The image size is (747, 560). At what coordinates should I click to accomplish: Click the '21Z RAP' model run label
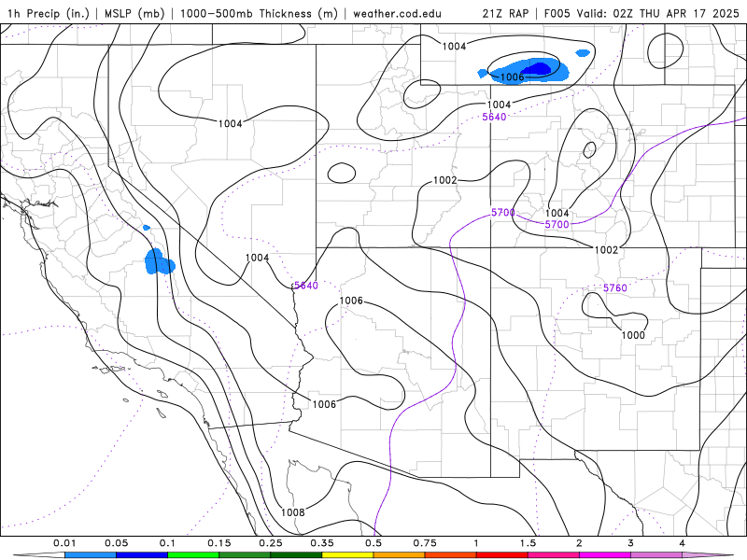pos(505,13)
